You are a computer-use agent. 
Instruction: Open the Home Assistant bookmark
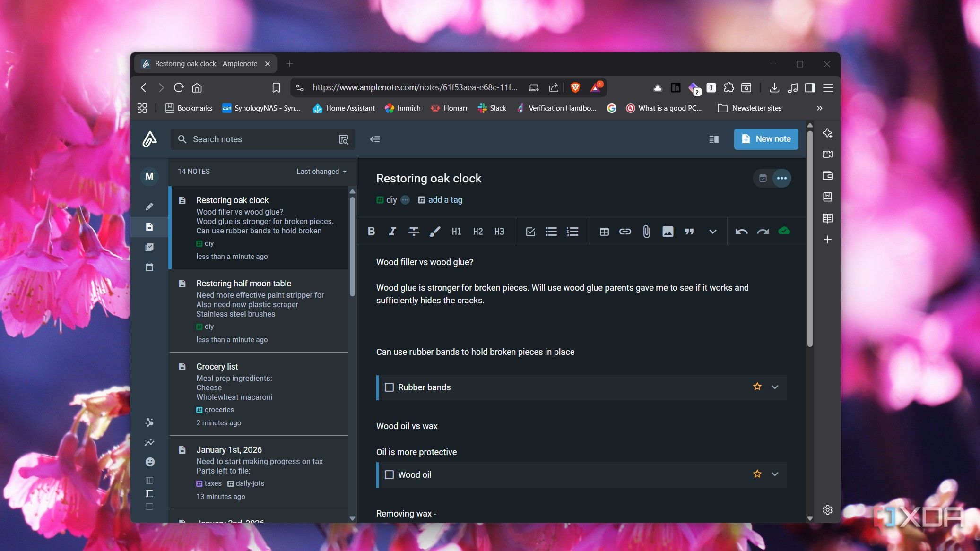click(x=344, y=108)
